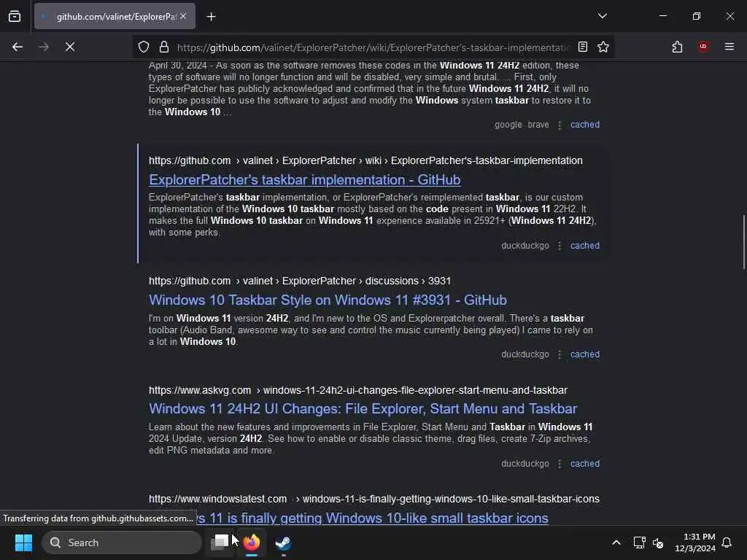Click google source label under first result

pos(508,125)
